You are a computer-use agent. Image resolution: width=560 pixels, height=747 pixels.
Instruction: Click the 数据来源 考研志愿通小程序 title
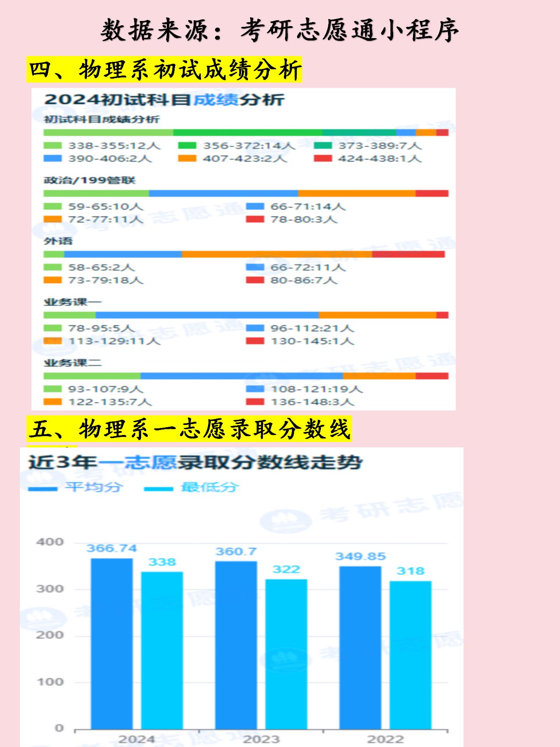(280, 30)
